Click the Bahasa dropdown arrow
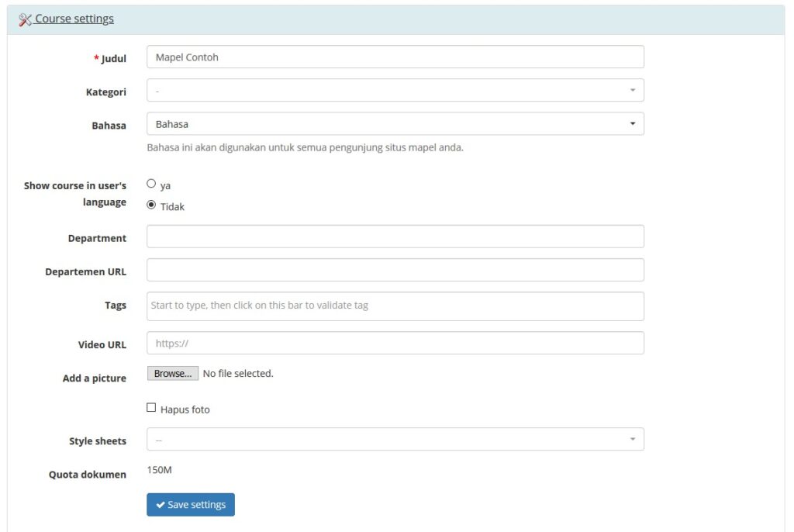Image resolution: width=794 pixels, height=532 pixels. pos(632,124)
